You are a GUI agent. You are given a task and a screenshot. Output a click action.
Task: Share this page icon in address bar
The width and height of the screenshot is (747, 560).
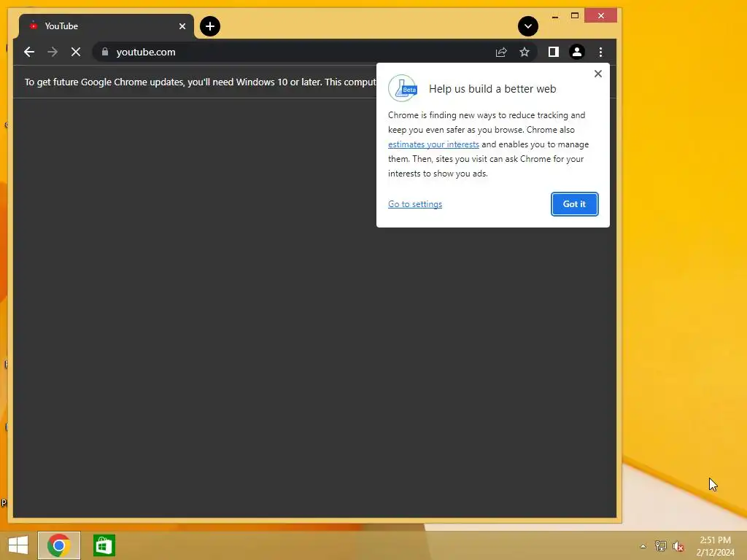pyautogui.click(x=501, y=52)
